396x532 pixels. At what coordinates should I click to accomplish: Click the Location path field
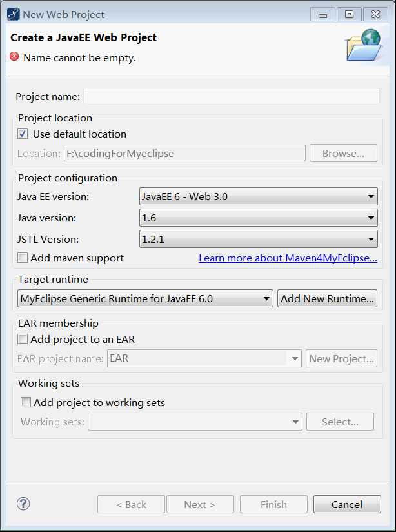[x=184, y=154]
